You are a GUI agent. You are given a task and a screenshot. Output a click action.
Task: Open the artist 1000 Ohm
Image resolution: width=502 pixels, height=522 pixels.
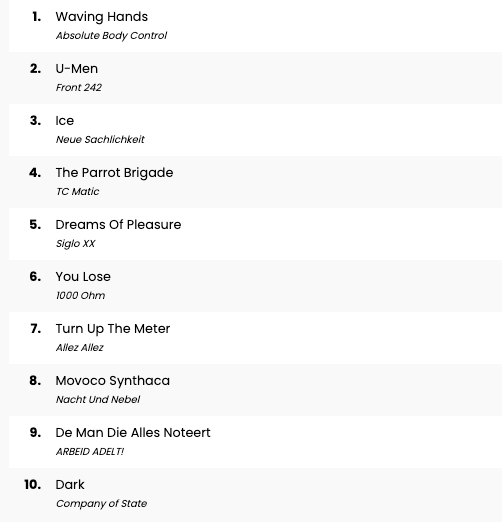click(x=80, y=295)
